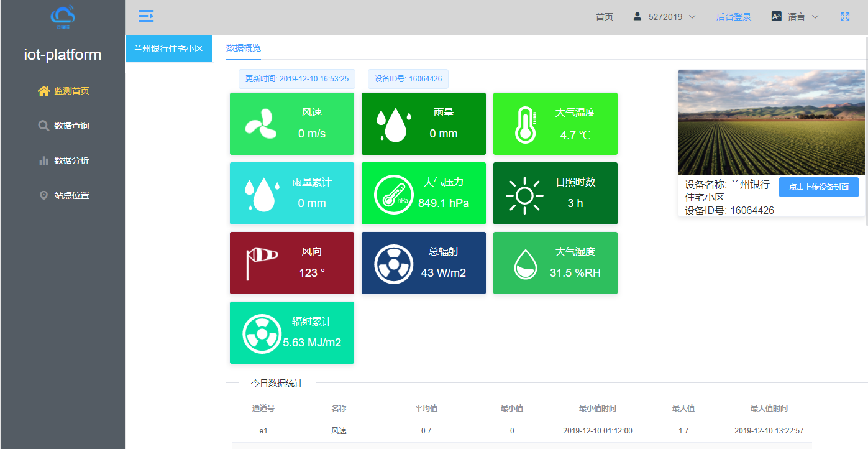This screenshot has width=868, height=449.
Task: Expand the 5272019 user dropdown
Action: click(x=665, y=17)
